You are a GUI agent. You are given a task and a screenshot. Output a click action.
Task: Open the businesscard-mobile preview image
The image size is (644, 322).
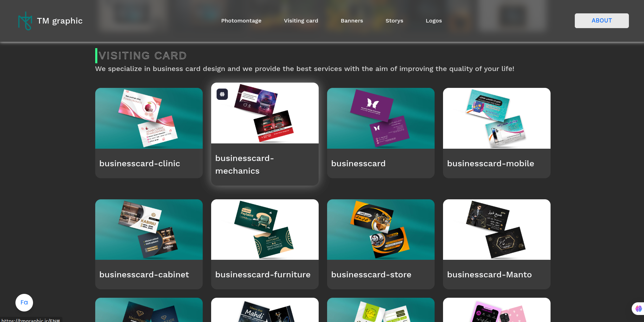pos(497,118)
